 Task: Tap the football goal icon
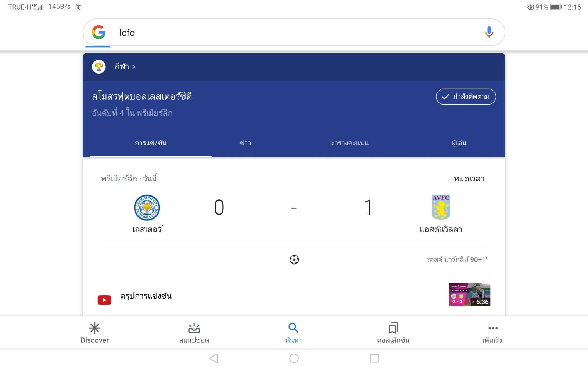(x=294, y=260)
